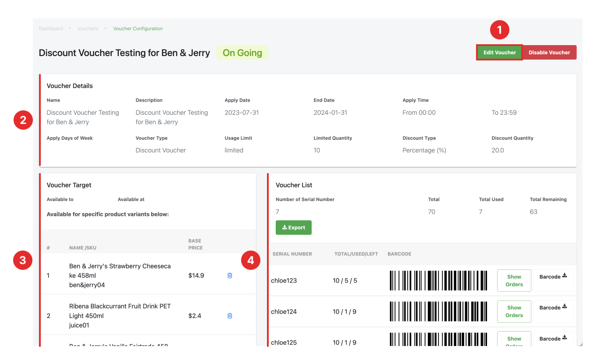Click the Voucher Target heading
The width and height of the screenshot is (601, 364).
pos(69,185)
